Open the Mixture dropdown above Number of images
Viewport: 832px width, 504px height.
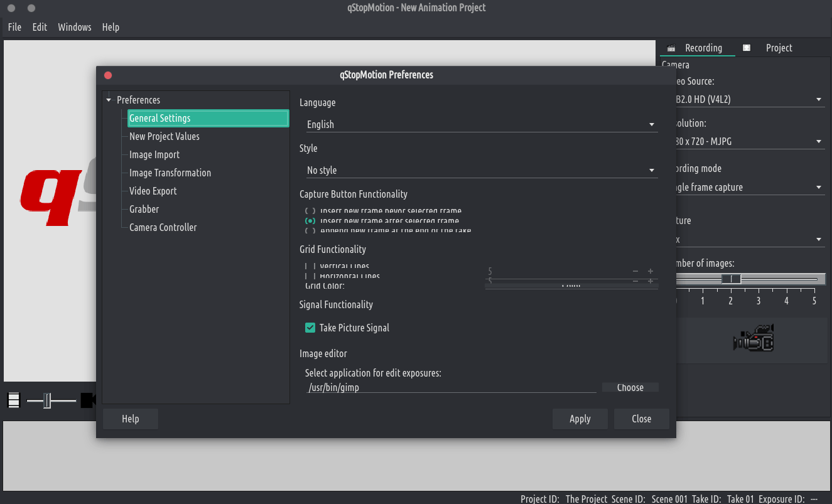pos(750,239)
